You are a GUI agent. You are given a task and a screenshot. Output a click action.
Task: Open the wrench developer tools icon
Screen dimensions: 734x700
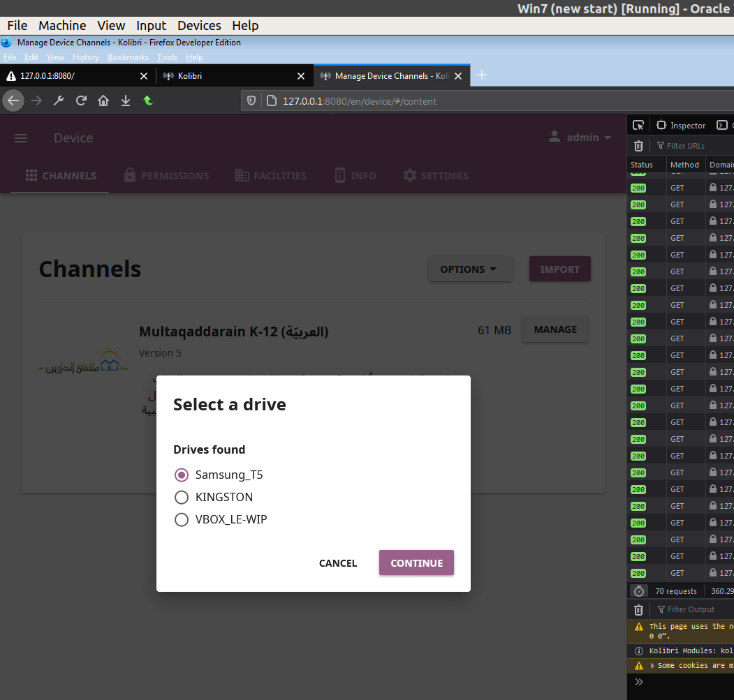59,100
